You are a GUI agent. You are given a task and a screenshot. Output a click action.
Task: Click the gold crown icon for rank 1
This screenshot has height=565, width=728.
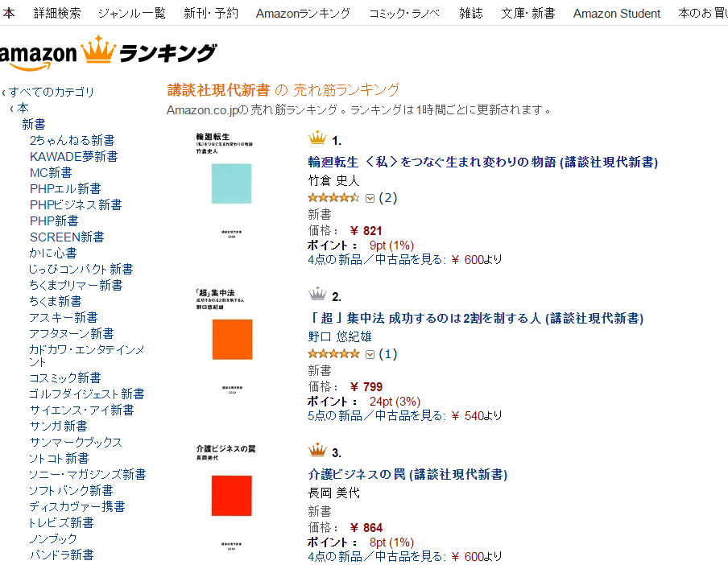click(317, 138)
